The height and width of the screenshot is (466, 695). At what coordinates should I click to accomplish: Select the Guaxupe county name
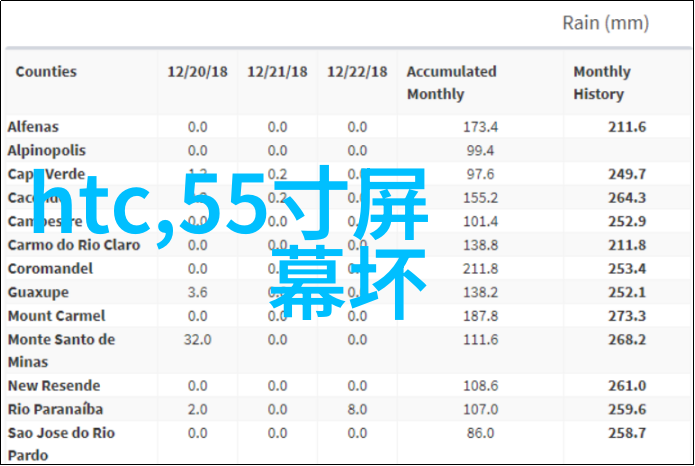click(38, 293)
